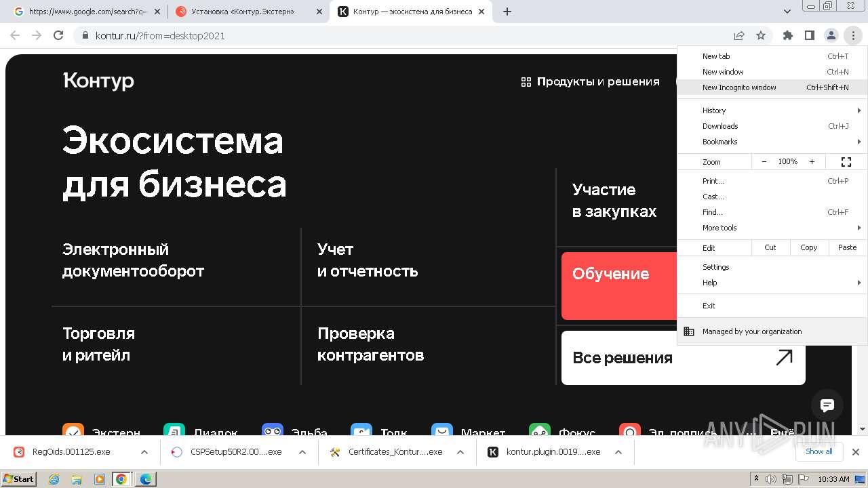Screen dimensions: 868x488
Task: Select Cast... in Chrome menu
Action: coord(772,197)
